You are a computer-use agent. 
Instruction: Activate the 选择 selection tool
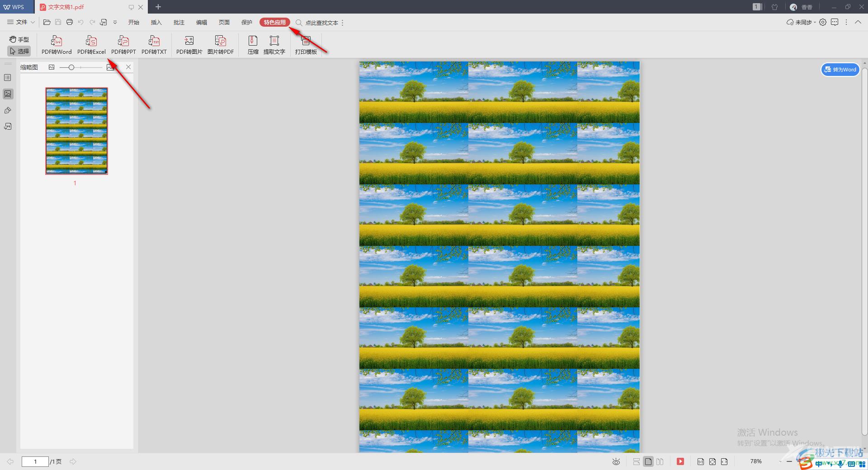click(19, 51)
